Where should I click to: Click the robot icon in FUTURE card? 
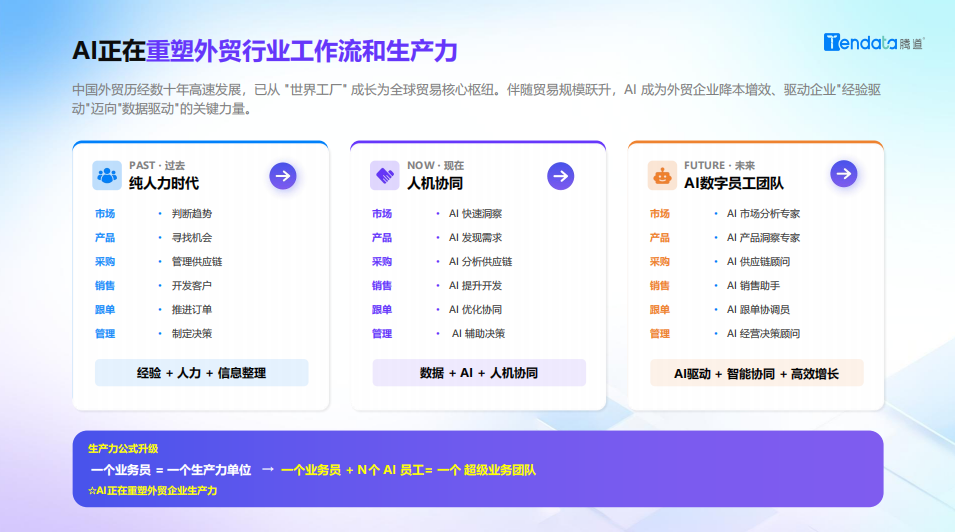pos(662,176)
